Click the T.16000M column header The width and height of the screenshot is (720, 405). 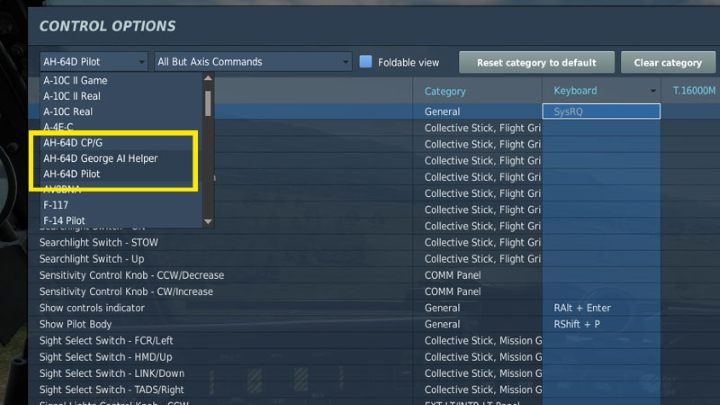point(694,90)
